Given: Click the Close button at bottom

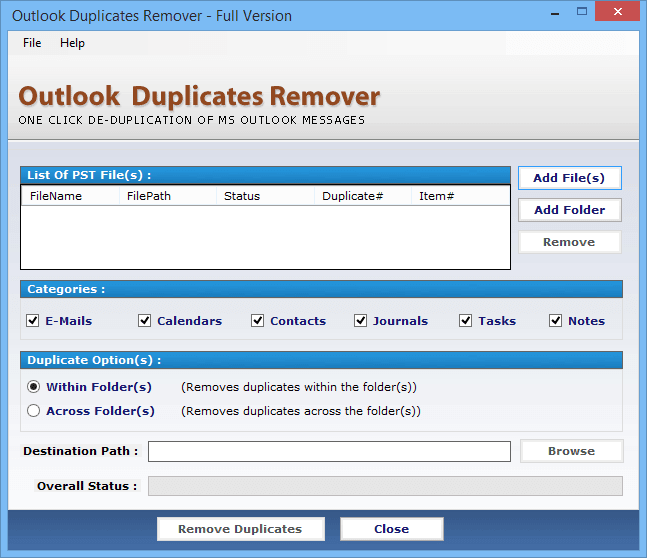Looking at the screenshot, I should coord(392,529).
